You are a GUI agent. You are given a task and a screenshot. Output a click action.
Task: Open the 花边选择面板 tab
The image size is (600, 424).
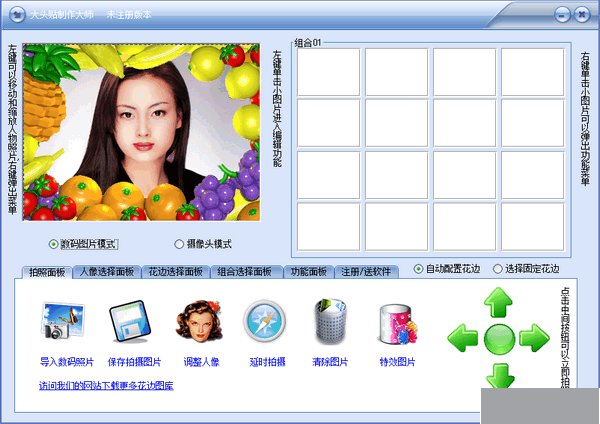[x=175, y=272]
